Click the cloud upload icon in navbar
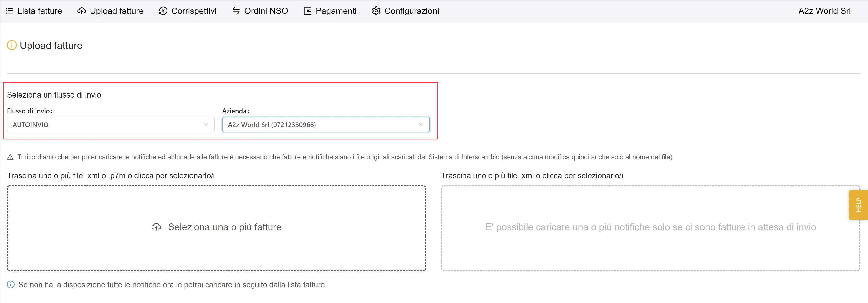This screenshot has height=303, width=868. pos(81,11)
